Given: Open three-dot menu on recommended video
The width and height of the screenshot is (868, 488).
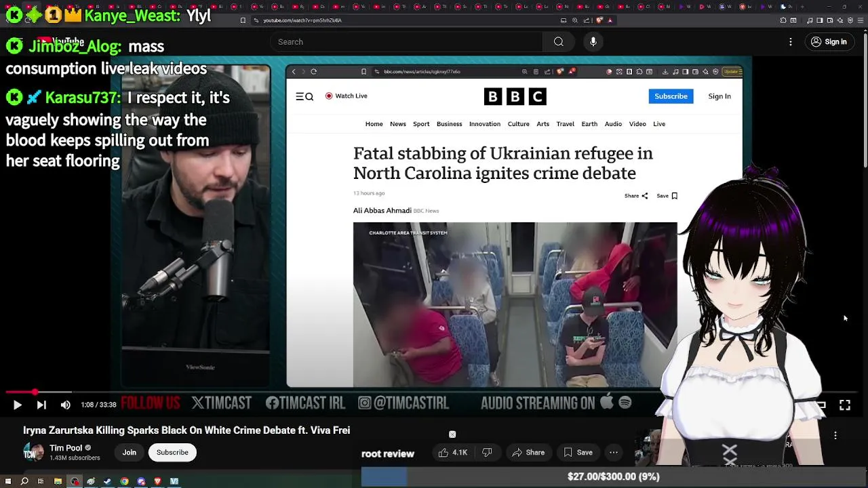Looking at the screenshot, I should (835, 435).
